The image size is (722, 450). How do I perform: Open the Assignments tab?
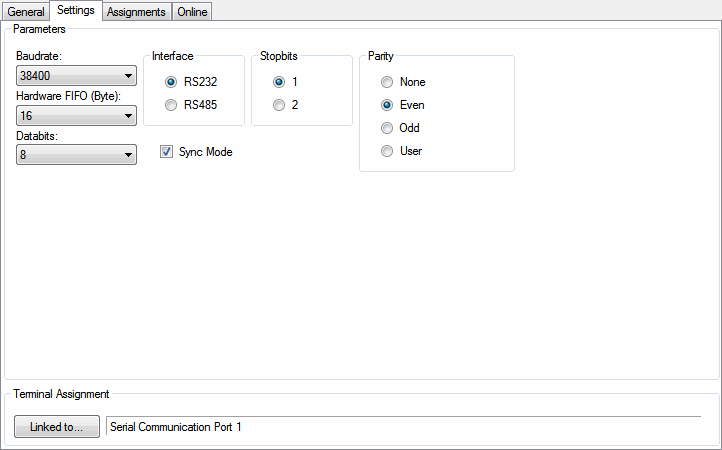(x=136, y=12)
